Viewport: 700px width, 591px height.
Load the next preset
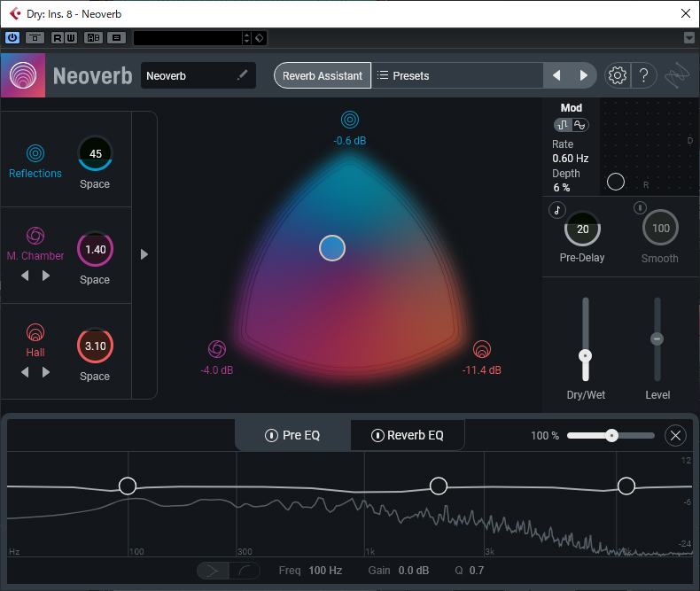tap(583, 75)
